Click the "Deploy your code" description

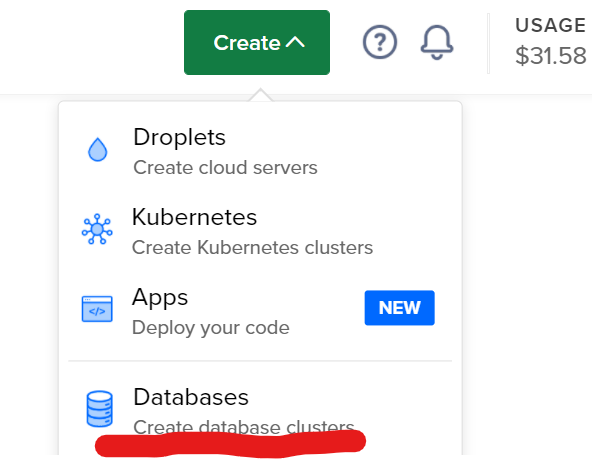(211, 328)
